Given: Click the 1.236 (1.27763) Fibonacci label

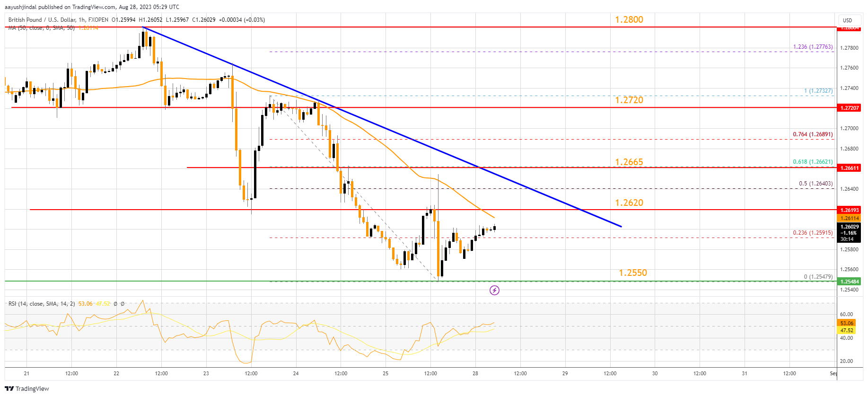Looking at the screenshot, I should pos(813,47).
